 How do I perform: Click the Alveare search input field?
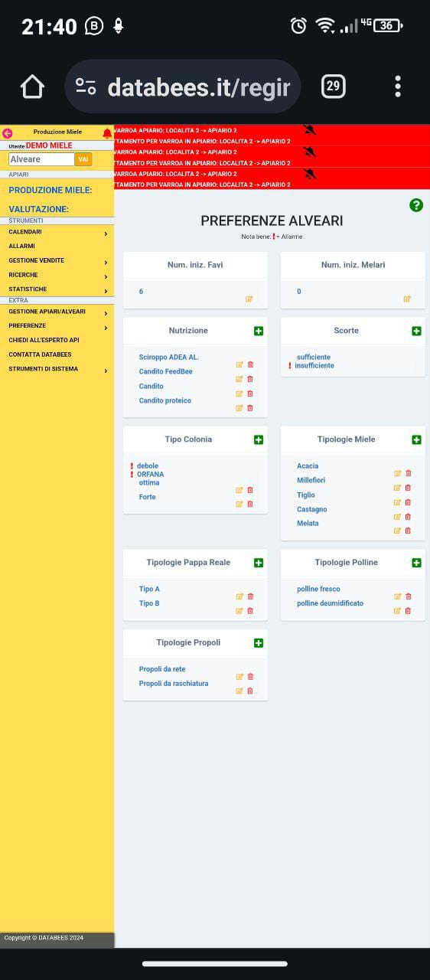coord(41,159)
